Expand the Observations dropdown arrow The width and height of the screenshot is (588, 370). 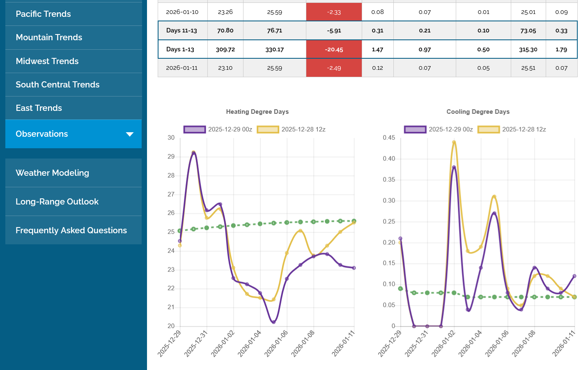click(129, 134)
